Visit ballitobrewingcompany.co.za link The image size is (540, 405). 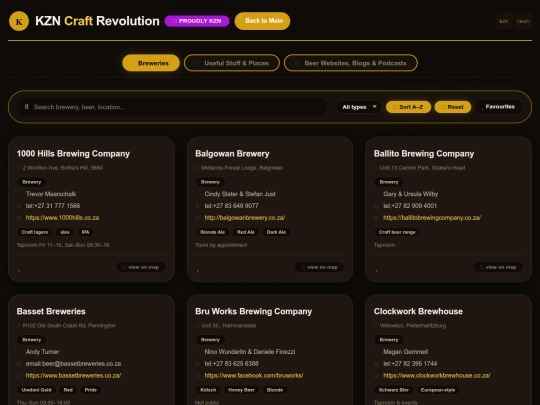tap(432, 218)
